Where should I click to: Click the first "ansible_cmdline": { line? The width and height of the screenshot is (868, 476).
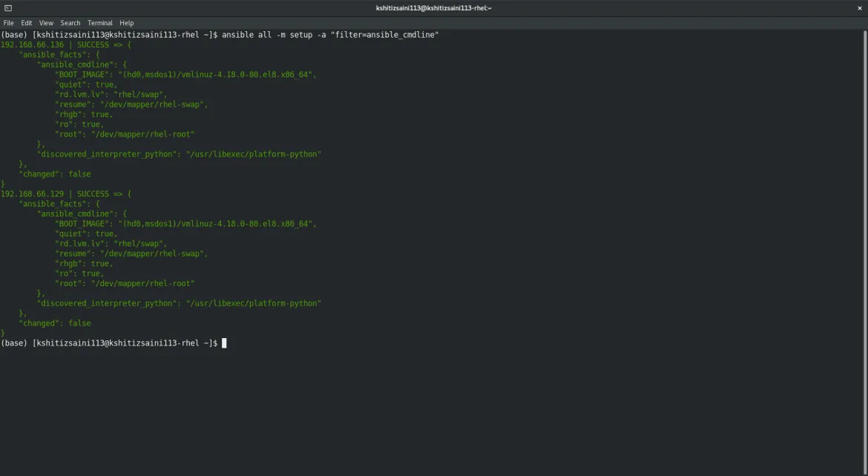[x=82, y=65]
